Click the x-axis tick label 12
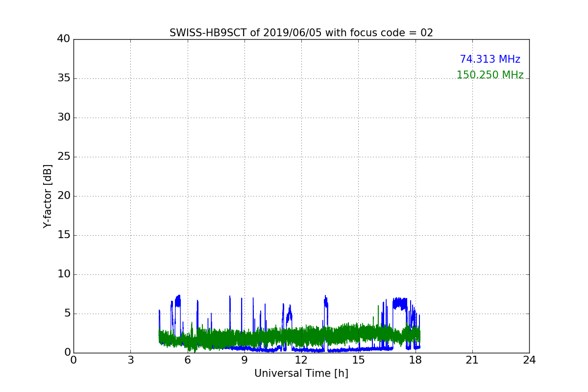 (301, 360)
